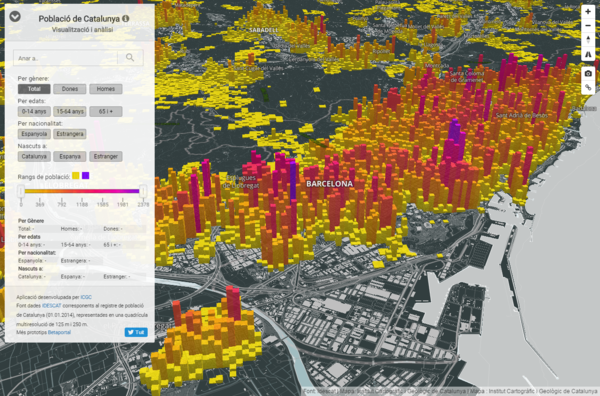The height and width of the screenshot is (396, 600).
Task: Select the Homes gender filter
Action: pyautogui.click(x=106, y=89)
